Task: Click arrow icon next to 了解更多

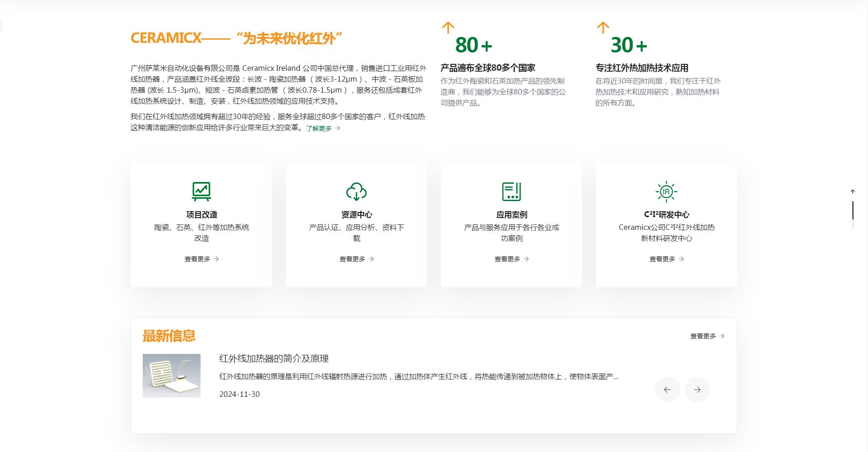Action: click(338, 129)
